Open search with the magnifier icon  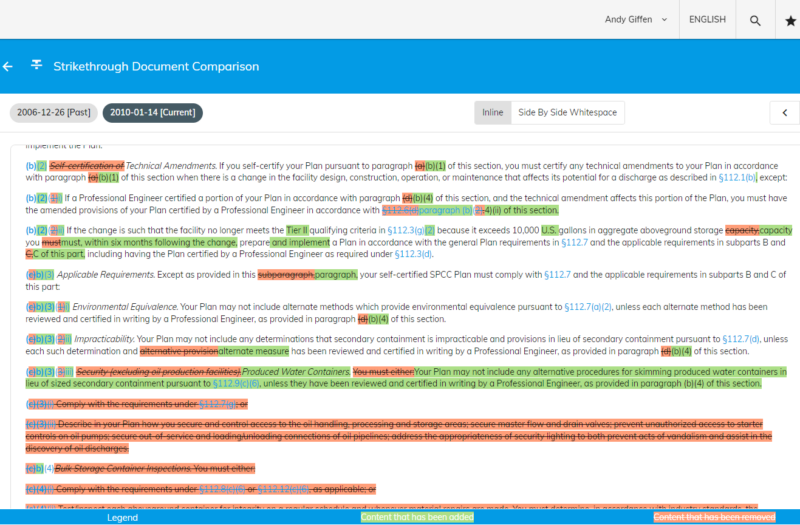(755, 20)
